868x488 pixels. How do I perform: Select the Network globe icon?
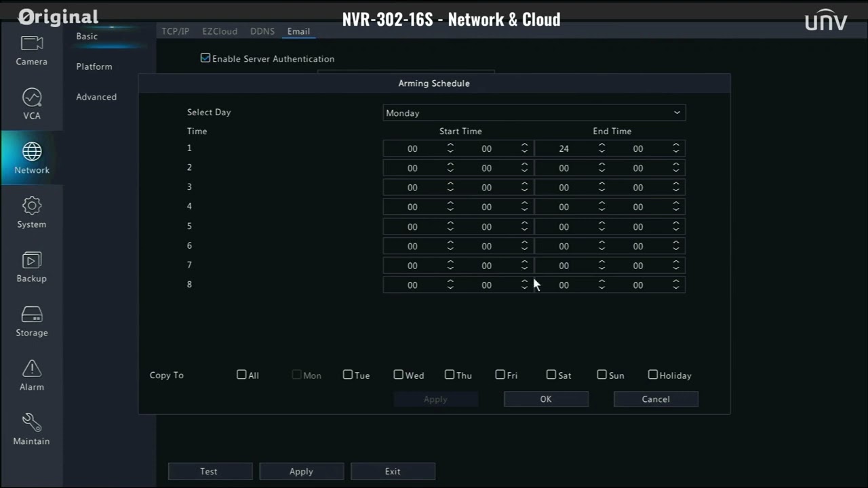click(32, 151)
